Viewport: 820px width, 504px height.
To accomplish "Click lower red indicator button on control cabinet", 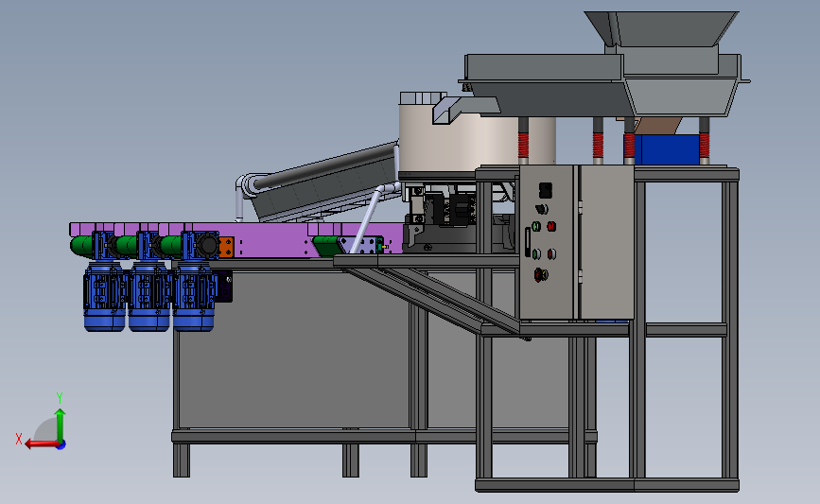I will [x=551, y=254].
